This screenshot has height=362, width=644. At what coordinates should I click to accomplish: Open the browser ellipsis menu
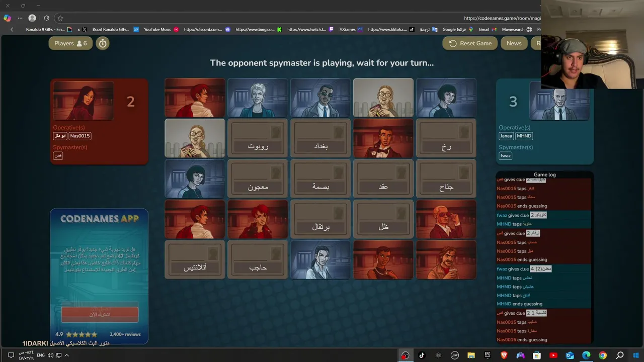click(20, 18)
